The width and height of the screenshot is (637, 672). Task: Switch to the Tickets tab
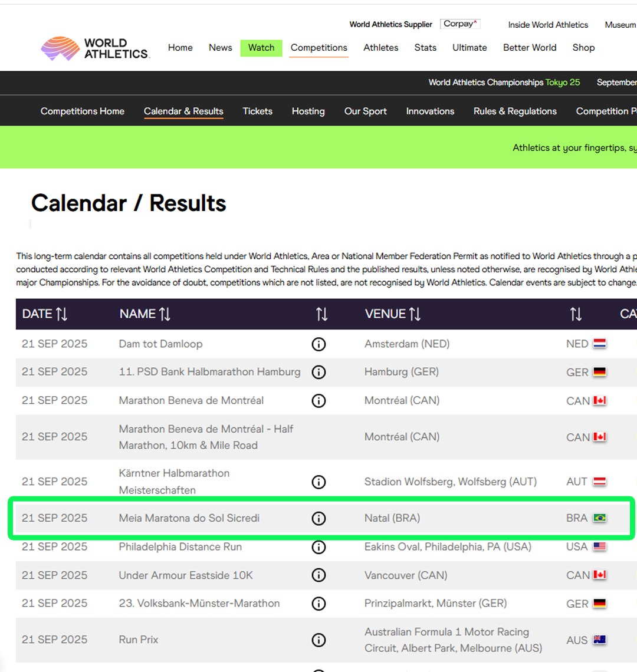[257, 111]
